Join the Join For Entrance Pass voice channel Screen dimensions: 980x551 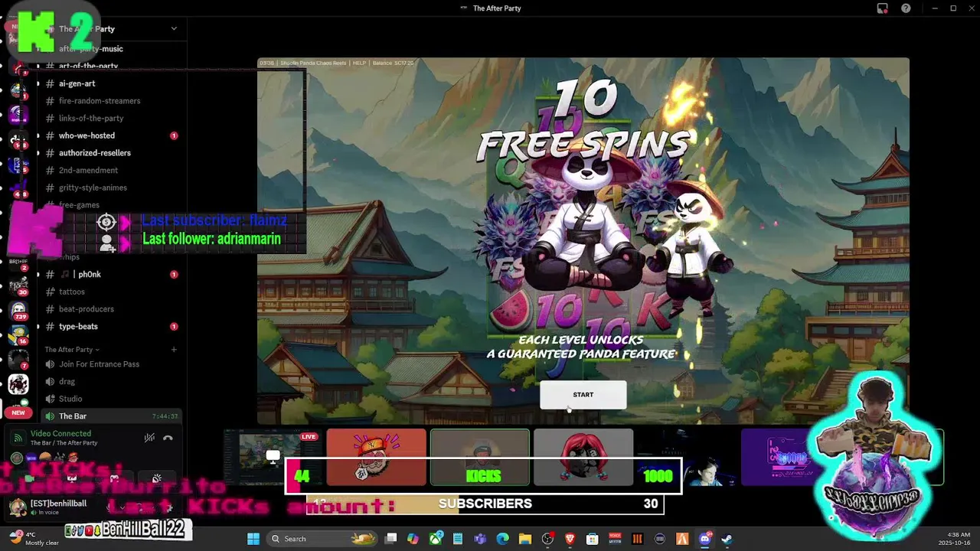coord(99,364)
